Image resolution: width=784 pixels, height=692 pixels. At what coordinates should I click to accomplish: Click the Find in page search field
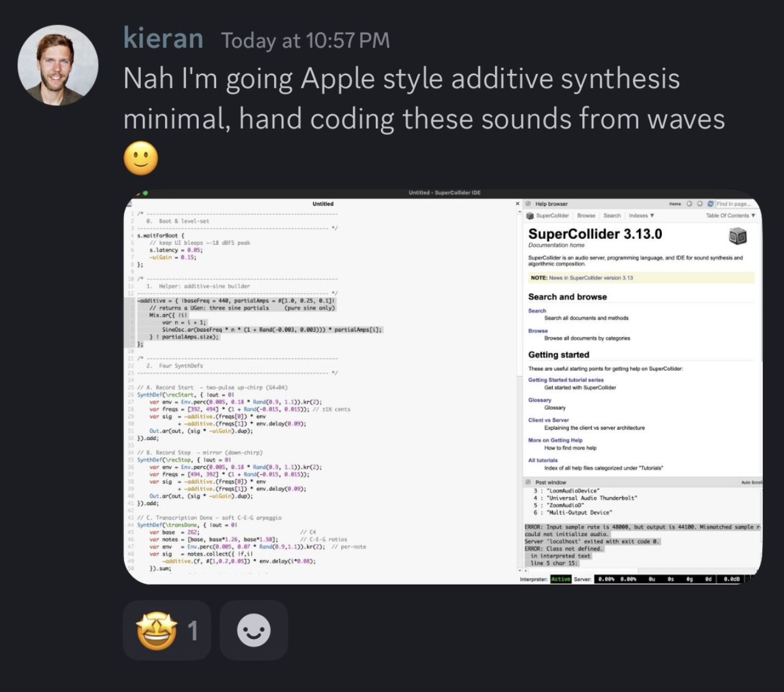(x=733, y=204)
